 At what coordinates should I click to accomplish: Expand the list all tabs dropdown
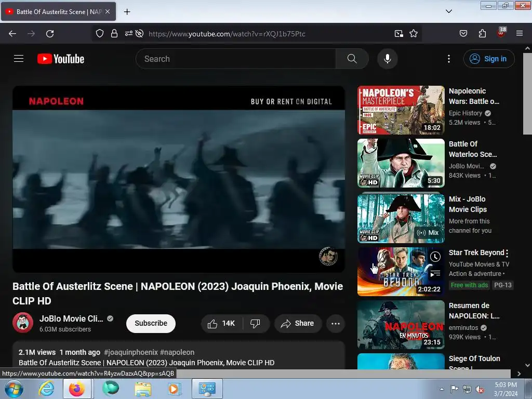coord(448,11)
